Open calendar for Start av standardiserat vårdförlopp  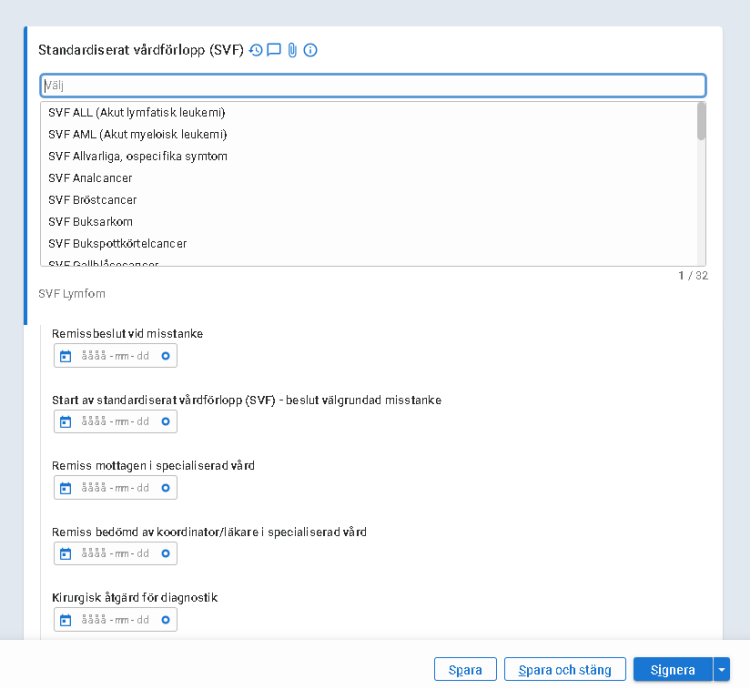coord(66,422)
